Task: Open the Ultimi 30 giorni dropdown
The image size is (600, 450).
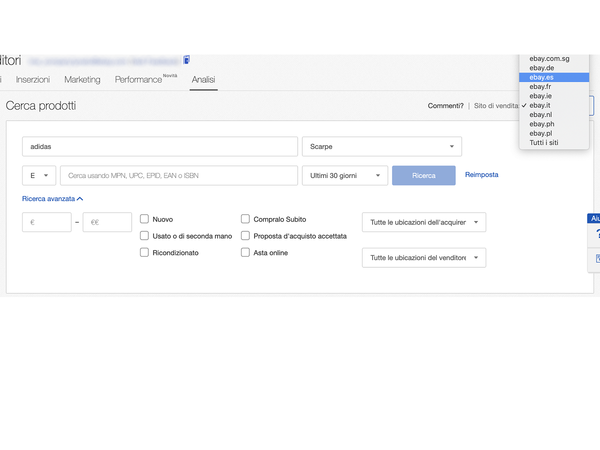Action: (x=345, y=176)
